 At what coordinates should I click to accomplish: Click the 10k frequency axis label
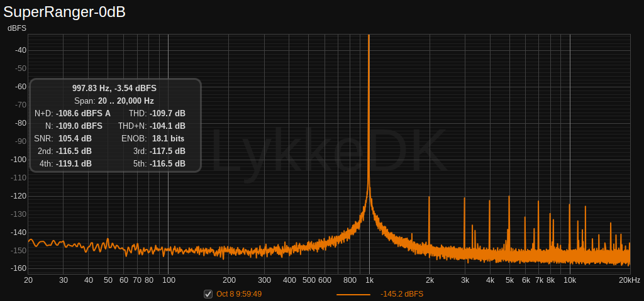[570, 280]
